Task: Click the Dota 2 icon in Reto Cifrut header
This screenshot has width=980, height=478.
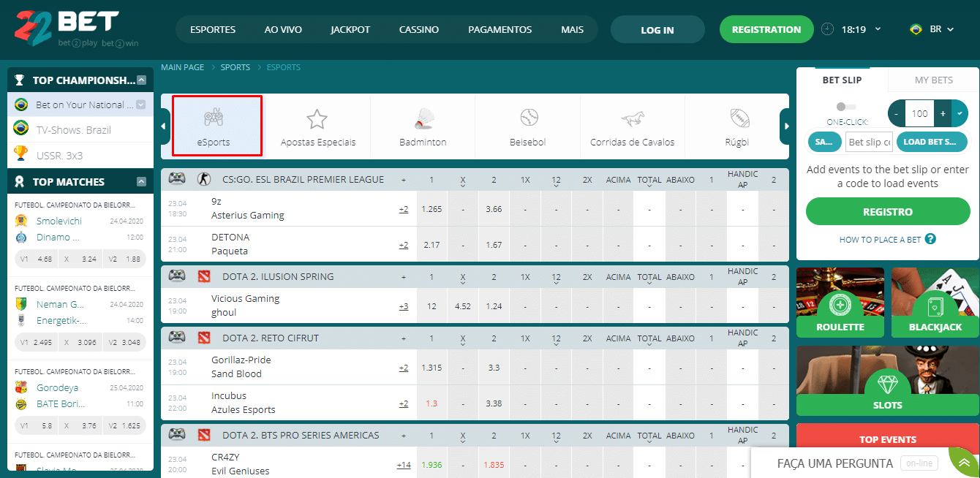Action: 203,338
